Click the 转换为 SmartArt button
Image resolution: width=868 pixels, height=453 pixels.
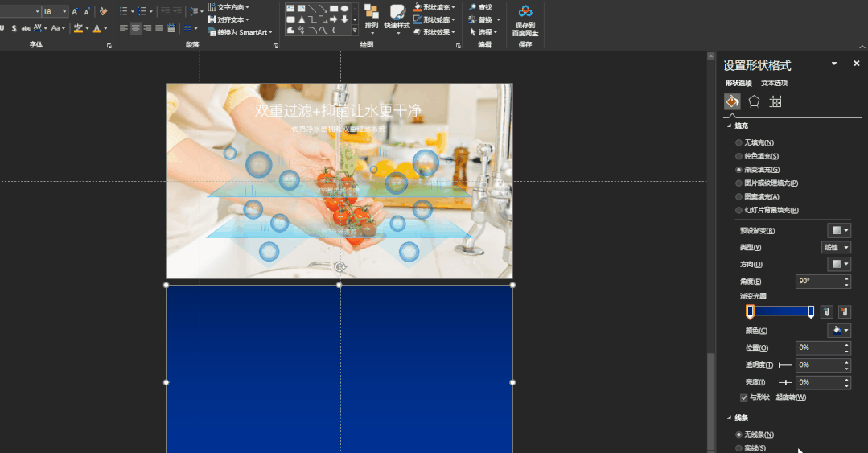click(x=240, y=32)
